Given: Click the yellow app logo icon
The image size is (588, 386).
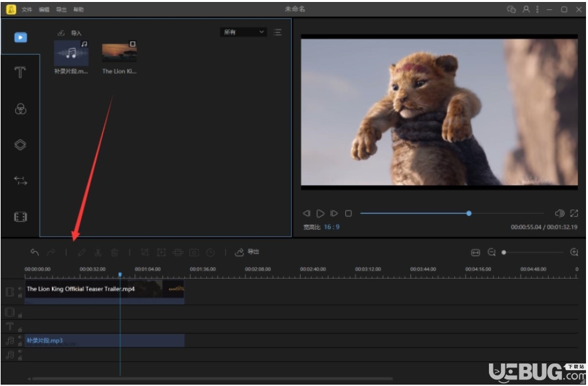Looking at the screenshot, I should coord(11,9).
